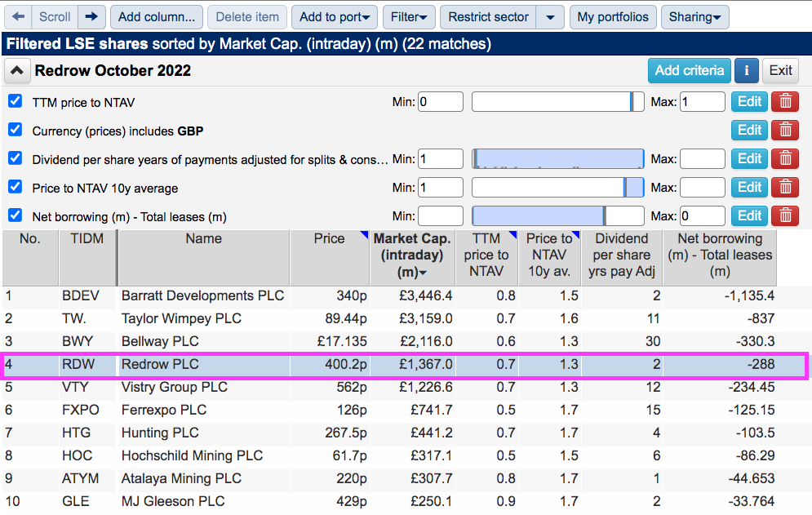812x515 pixels.
Task: Edit the Dividend per share years criterion
Action: pyautogui.click(x=749, y=158)
